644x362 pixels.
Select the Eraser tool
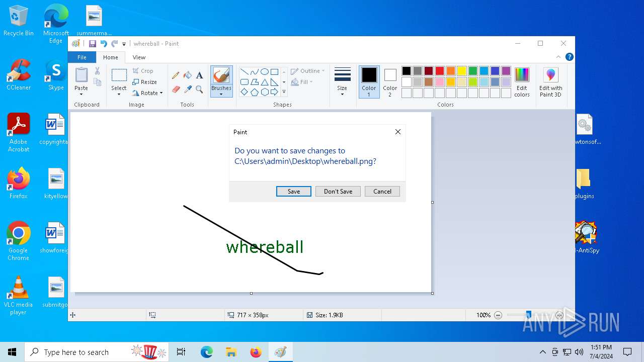pos(176,89)
